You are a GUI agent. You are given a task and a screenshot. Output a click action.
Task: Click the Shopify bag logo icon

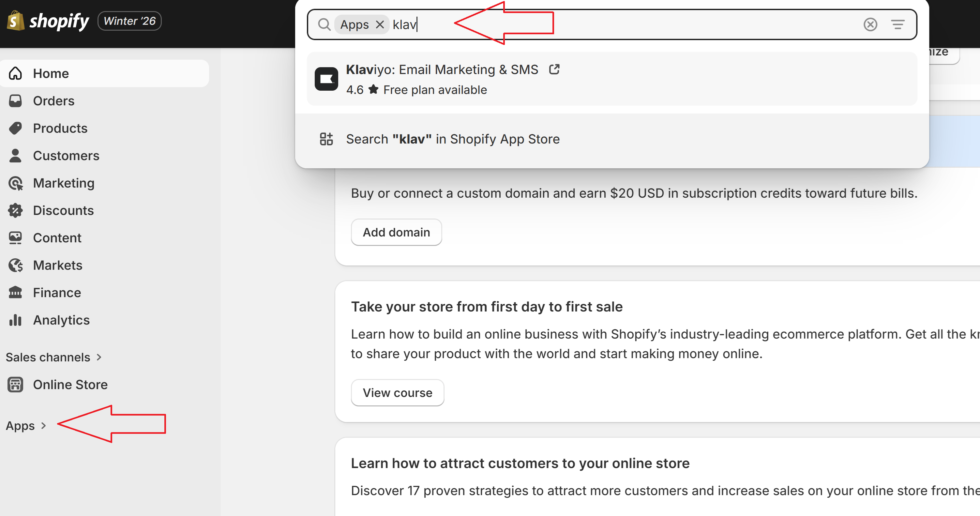click(x=15, y=21)
